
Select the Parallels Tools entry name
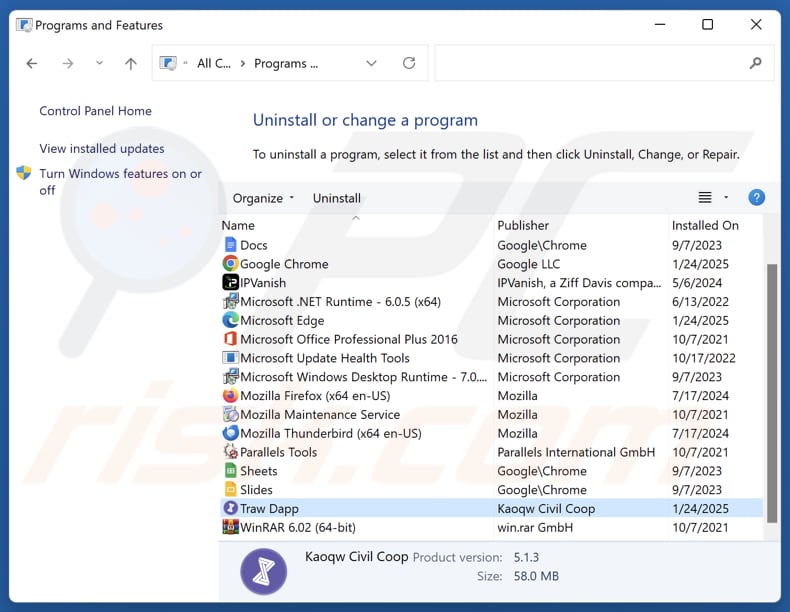(279, 452)
